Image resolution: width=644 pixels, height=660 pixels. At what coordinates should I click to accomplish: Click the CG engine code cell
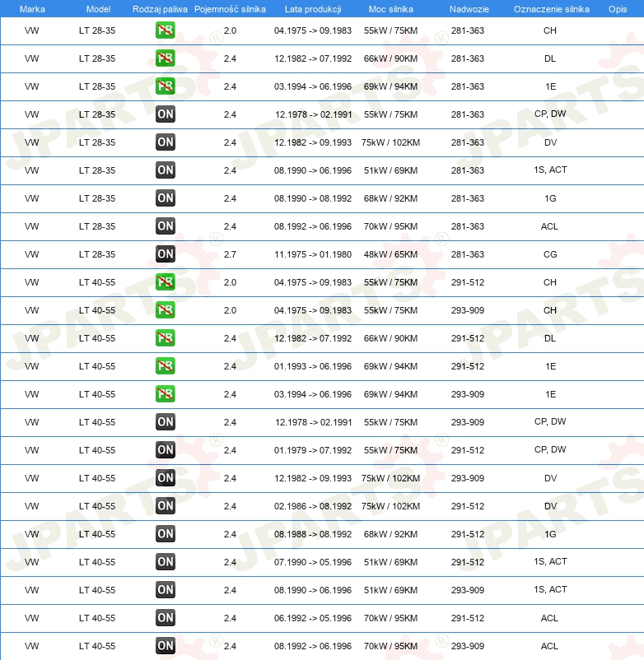[550, 254]
